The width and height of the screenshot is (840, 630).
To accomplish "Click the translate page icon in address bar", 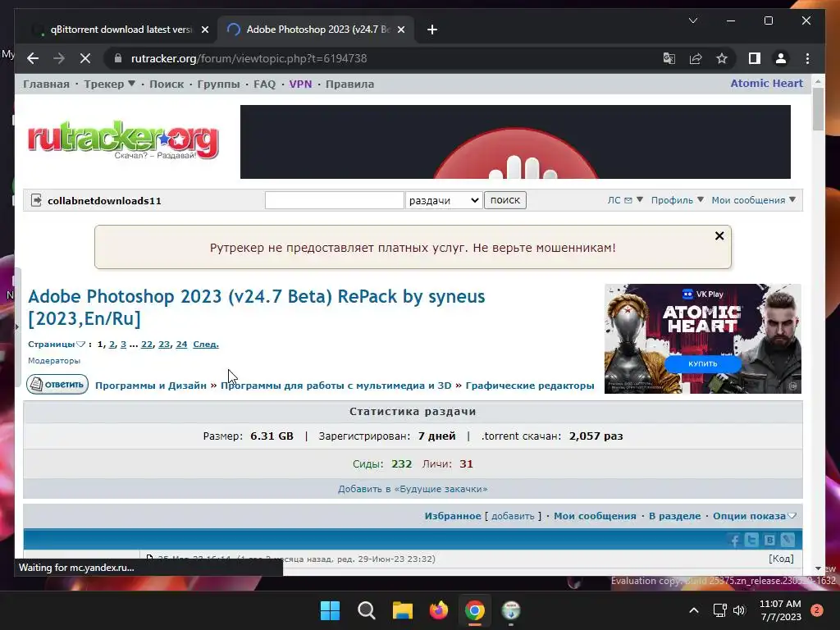I will [x=669, y=58].
